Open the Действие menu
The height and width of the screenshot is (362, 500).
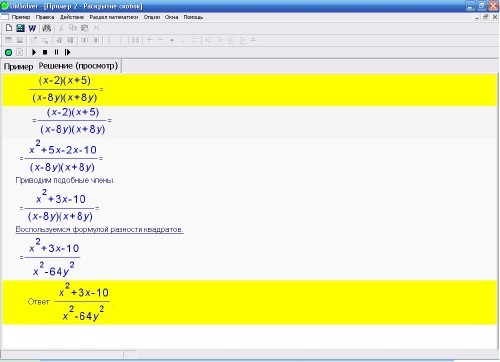[72, 17]
